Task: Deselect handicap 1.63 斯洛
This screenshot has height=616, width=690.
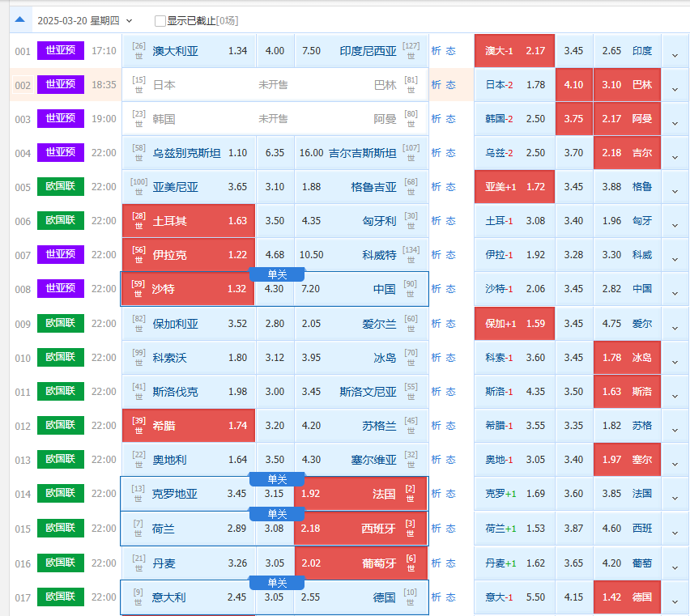Action: [627, 391]
